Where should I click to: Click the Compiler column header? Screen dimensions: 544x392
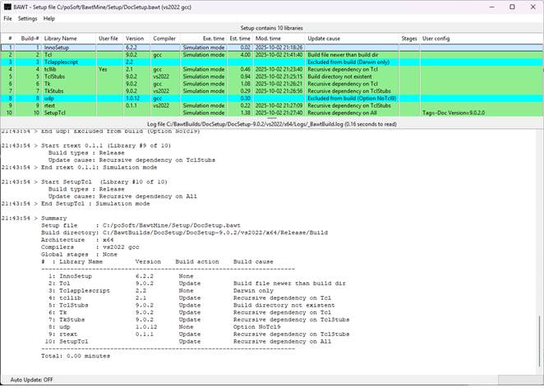(164, 39)
